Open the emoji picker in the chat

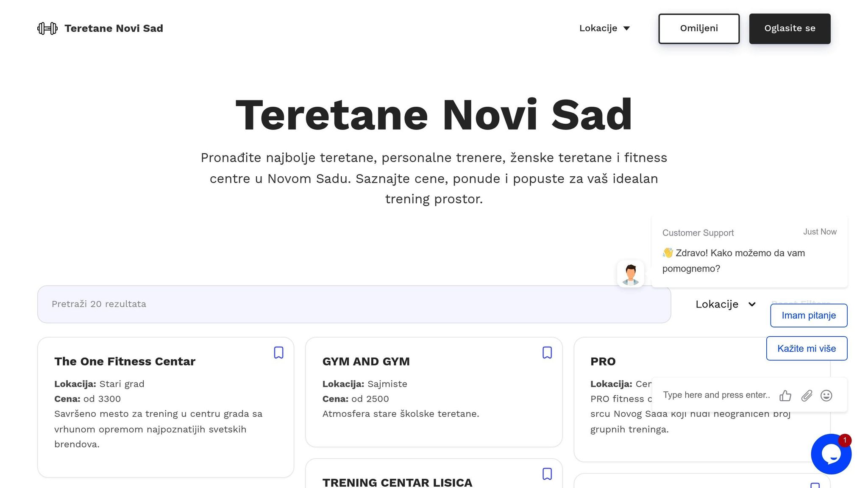pos(826,395)
